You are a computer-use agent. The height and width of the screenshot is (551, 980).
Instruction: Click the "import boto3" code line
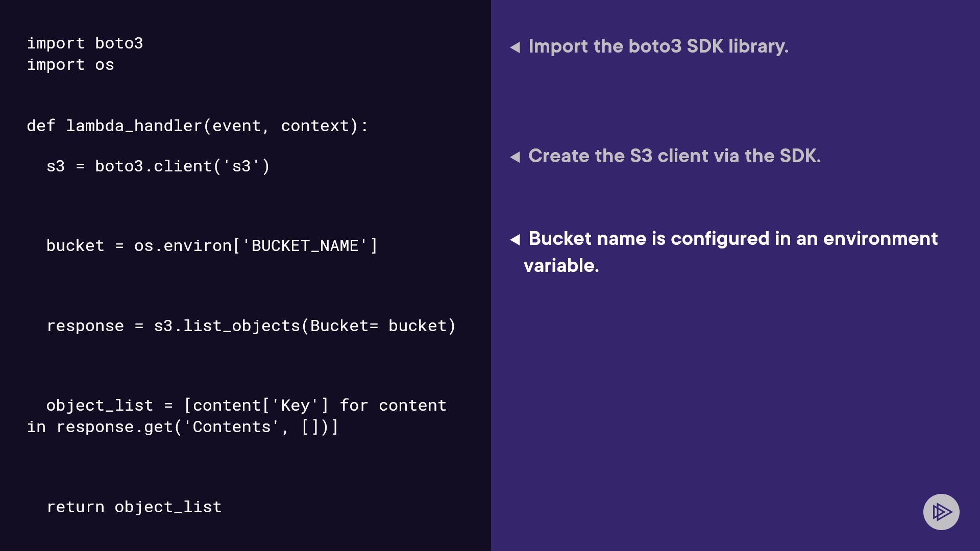pos(85,43)
